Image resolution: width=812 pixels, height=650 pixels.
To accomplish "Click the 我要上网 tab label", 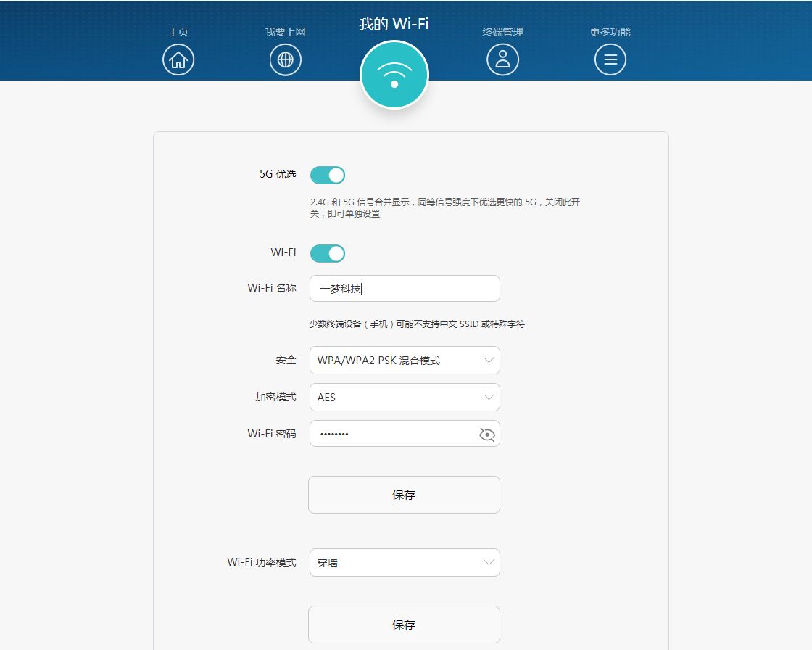I will [x=286, y=32].
